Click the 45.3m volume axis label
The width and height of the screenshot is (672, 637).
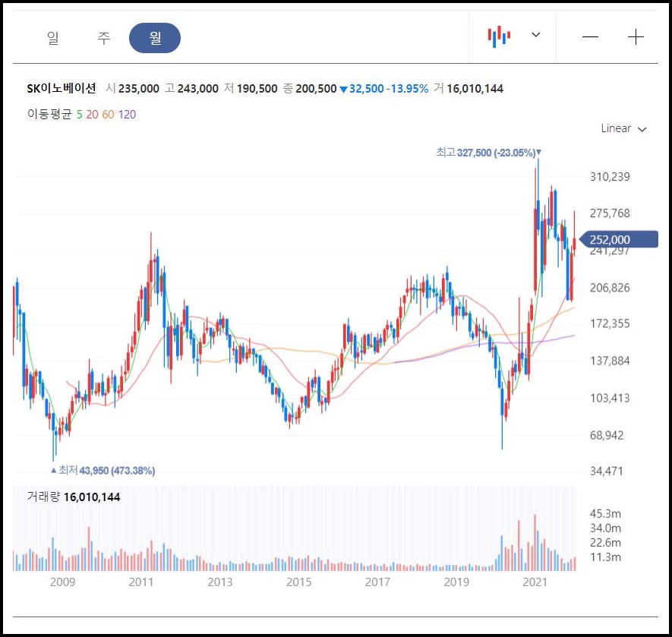pyautogui.click(x=605, y=513)
